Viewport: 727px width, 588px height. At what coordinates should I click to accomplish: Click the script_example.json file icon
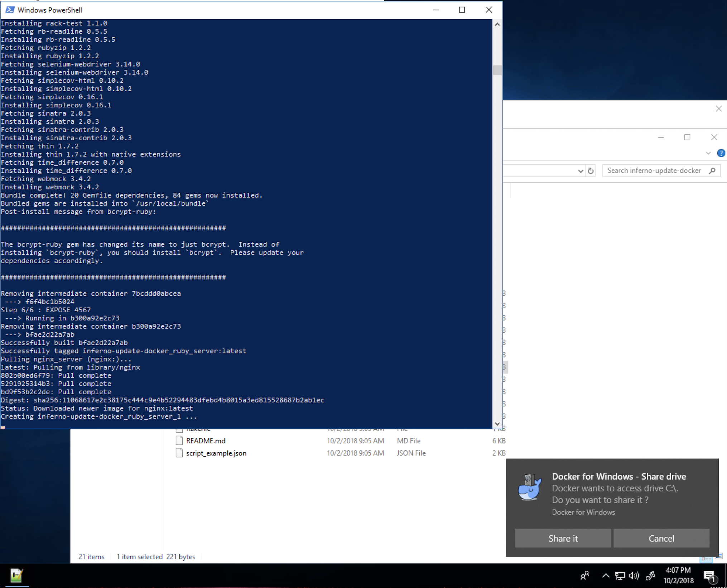[x=179, y=453]
